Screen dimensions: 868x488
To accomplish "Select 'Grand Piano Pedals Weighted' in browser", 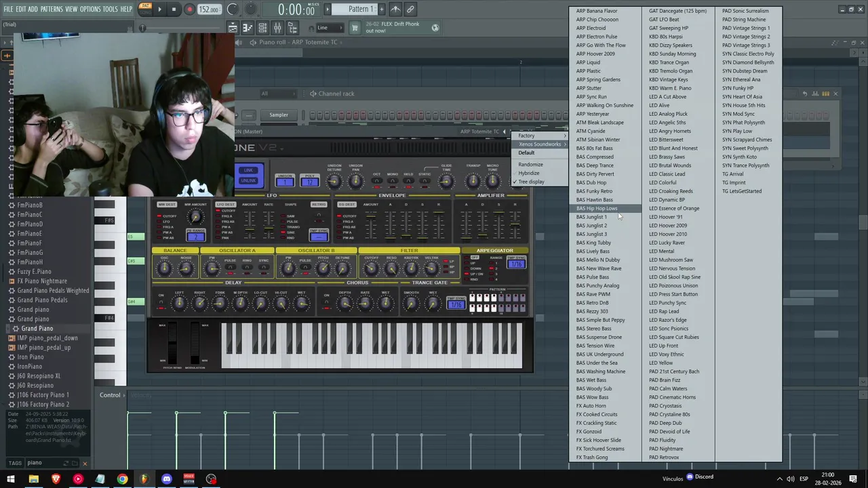I will click(x=53, y=291).
